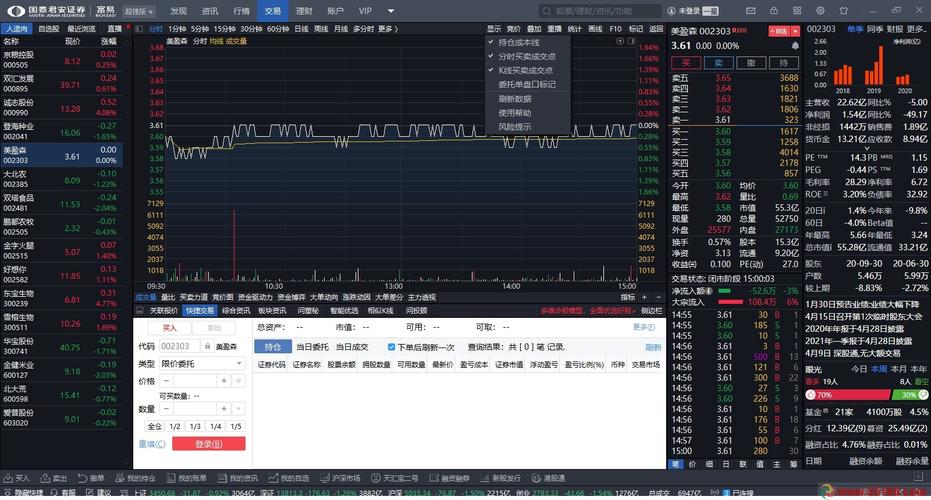The image size is (931, 500).
Task: Open the VIP dropdown in top menu
Action: 369,11
